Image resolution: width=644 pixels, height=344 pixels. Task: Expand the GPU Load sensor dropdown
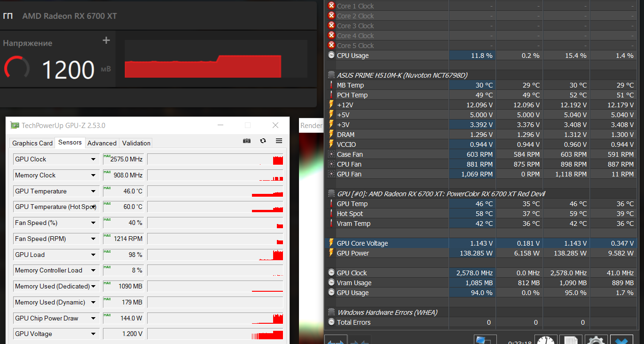click(93, 255)
